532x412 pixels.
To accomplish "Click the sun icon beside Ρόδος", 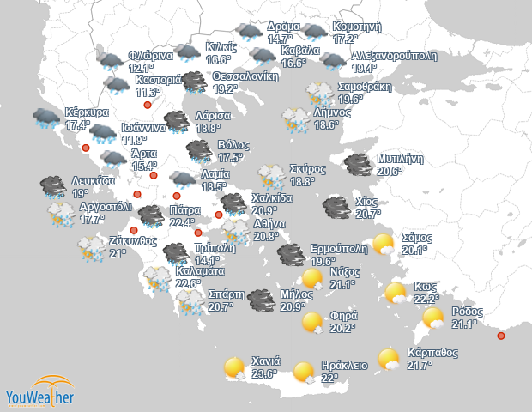I will tap(433, 318).
